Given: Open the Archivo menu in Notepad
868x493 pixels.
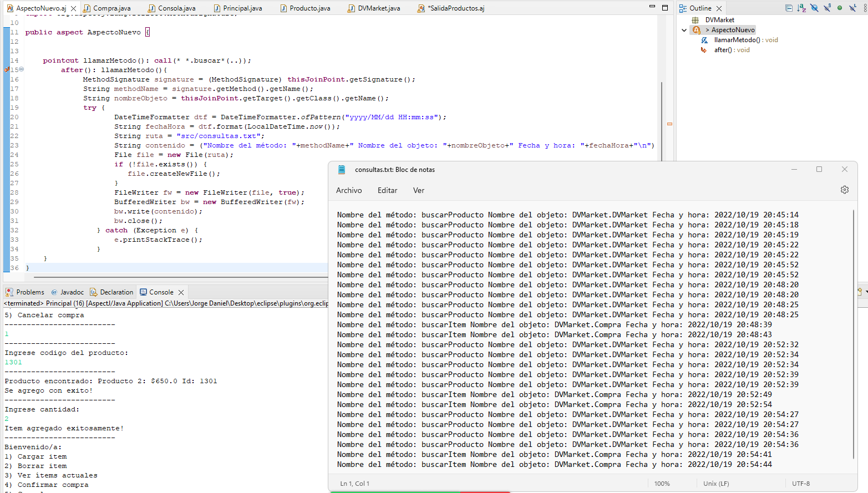Looking at the screenshot, I should click(x=349, y=190).
